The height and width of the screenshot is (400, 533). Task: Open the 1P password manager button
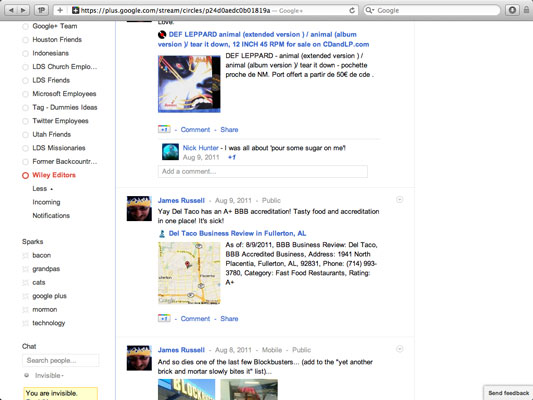41,10
